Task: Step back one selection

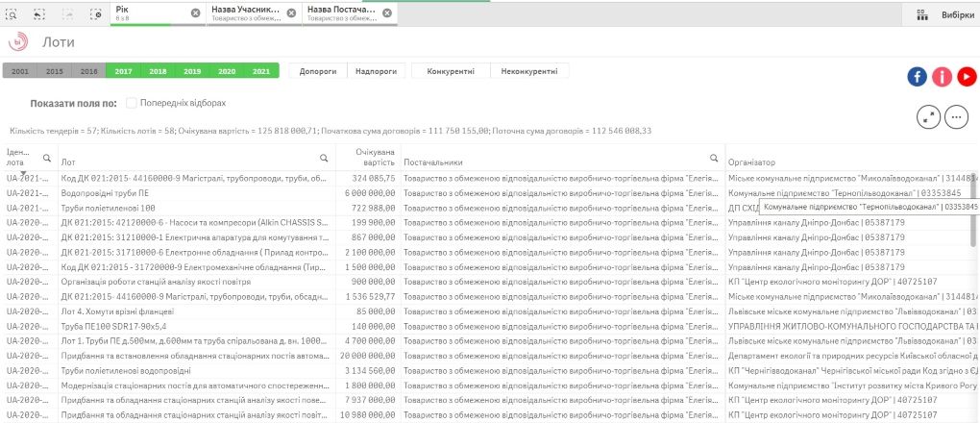Action: pyautogui.click(x=40, y=13)
